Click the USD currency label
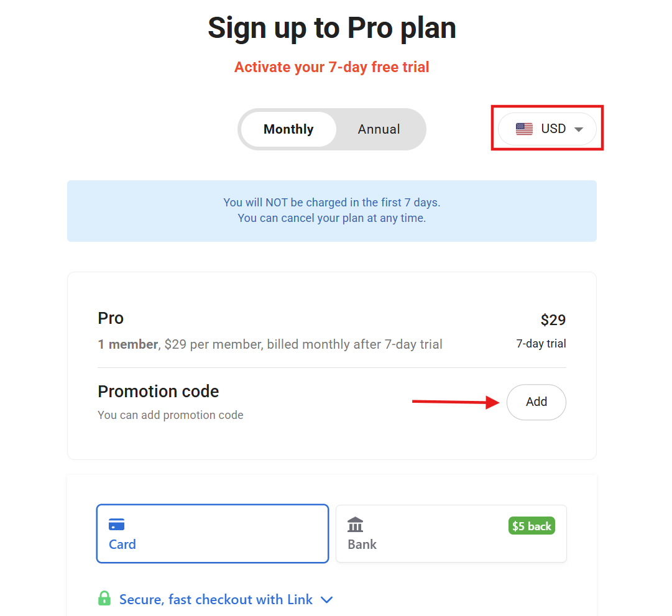 coord(553,129)
